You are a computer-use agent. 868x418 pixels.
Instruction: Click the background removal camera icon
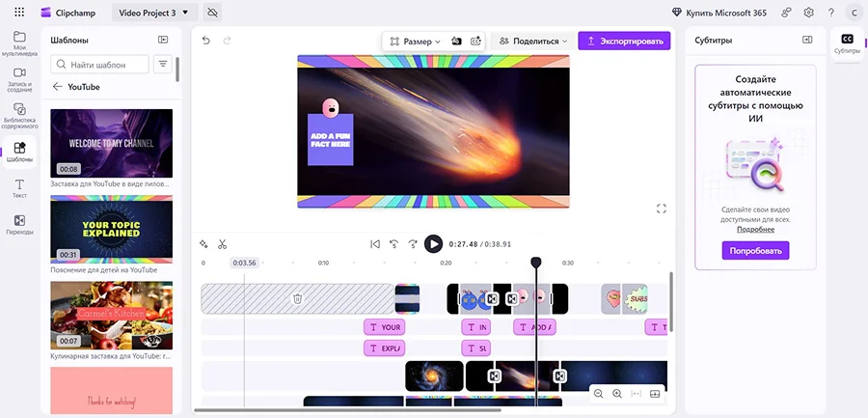click(x=456, y=41)
